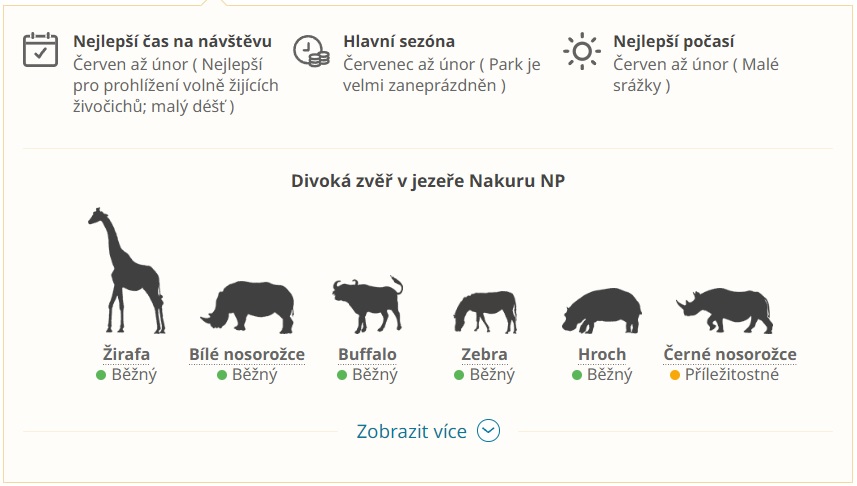Viewport: 857px width, 486px height.
Task: Open the Bílé nosorožce label link
Action: pos(247,354)
